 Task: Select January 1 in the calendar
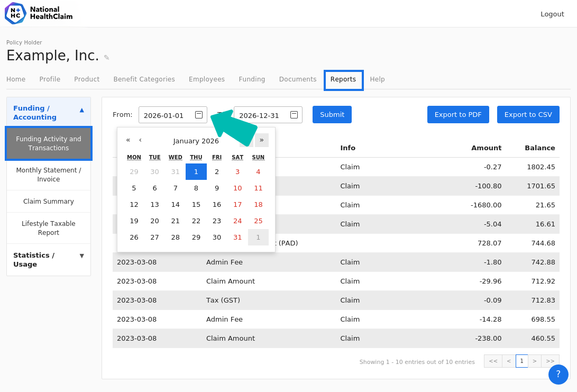(196, 171)
